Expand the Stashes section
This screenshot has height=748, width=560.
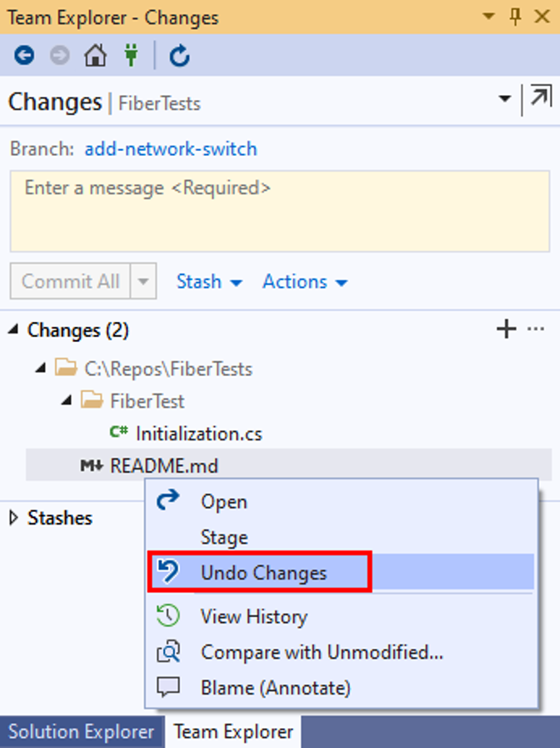pyautogui.click(x=14, y=518)
